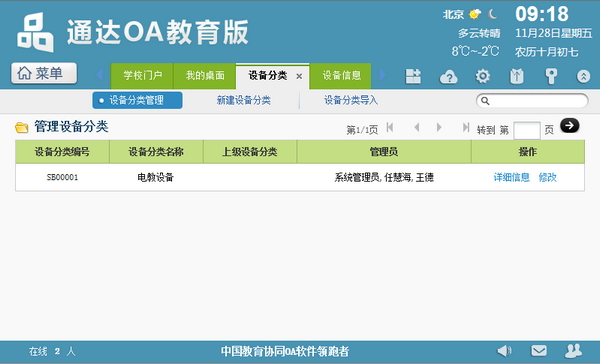Open the add-module grid icon

pos(413,76)
